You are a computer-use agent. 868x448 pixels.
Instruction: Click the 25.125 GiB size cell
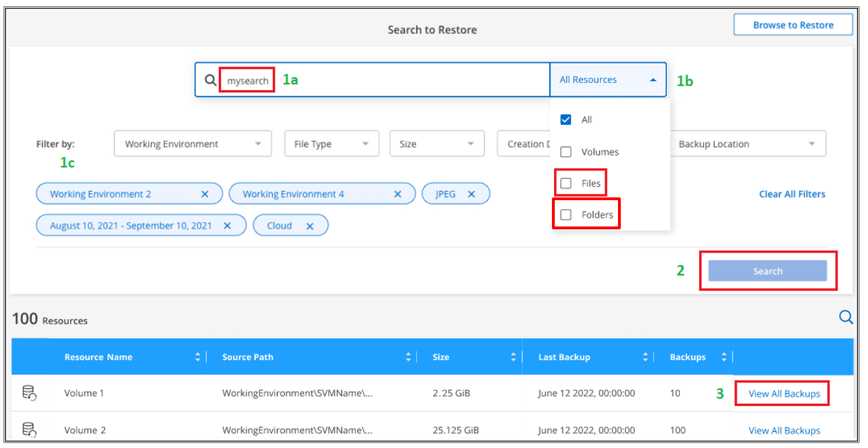pos(455,430)
